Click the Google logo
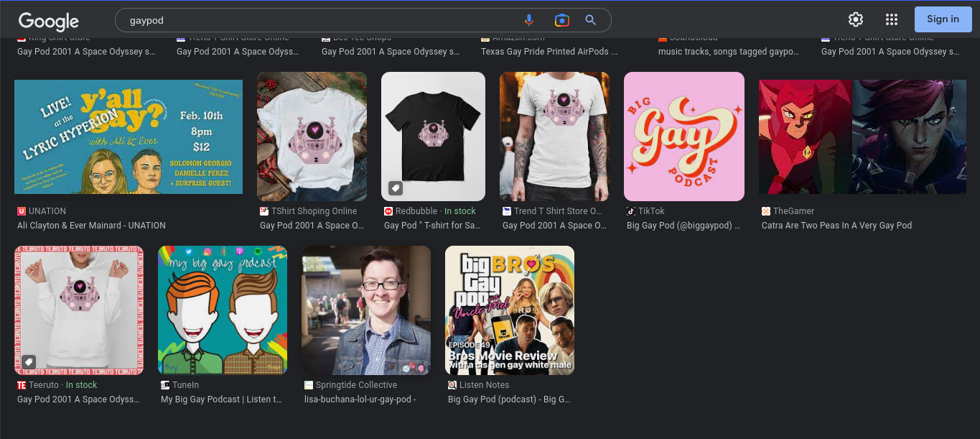The height and width of the screenshot is (439, 980). point(49,21)
